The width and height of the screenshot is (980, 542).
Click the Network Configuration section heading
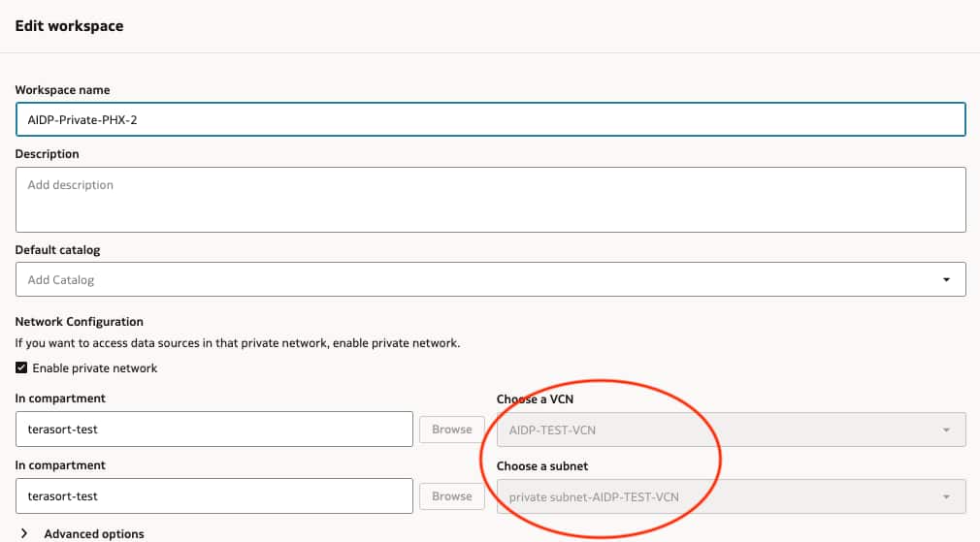(80, 322)
